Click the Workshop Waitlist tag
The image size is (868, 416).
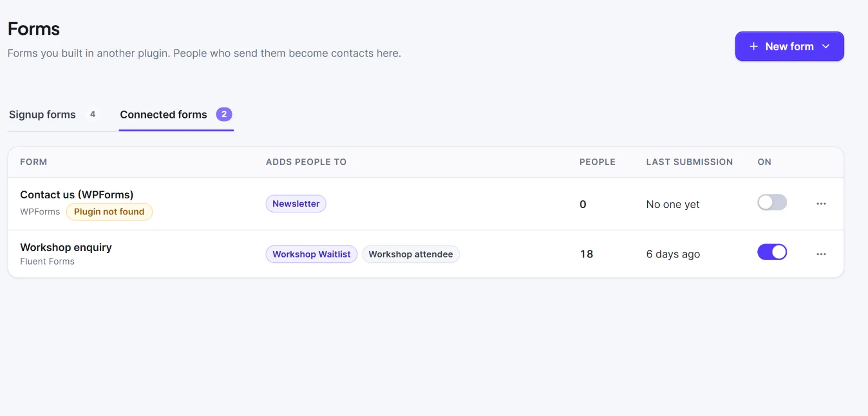pos(311,254)
